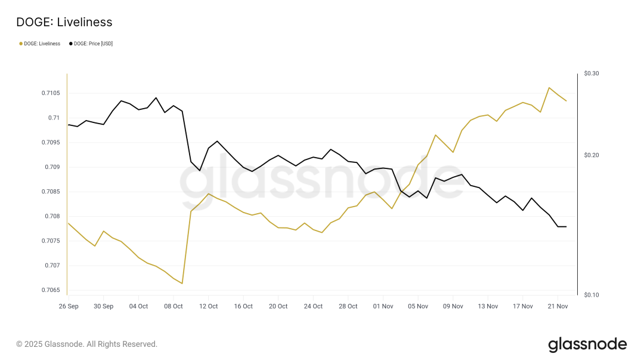The image size is (644, 363).
Task: Toggle the DOGE: Price [USD] legend label
Action: pyautogui.click(x=94, y=44)
